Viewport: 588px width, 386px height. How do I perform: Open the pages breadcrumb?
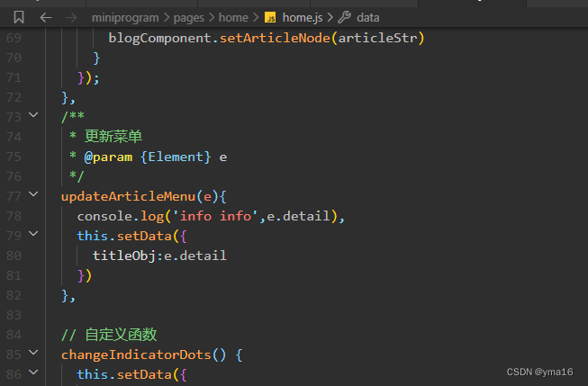coord(188,18)
